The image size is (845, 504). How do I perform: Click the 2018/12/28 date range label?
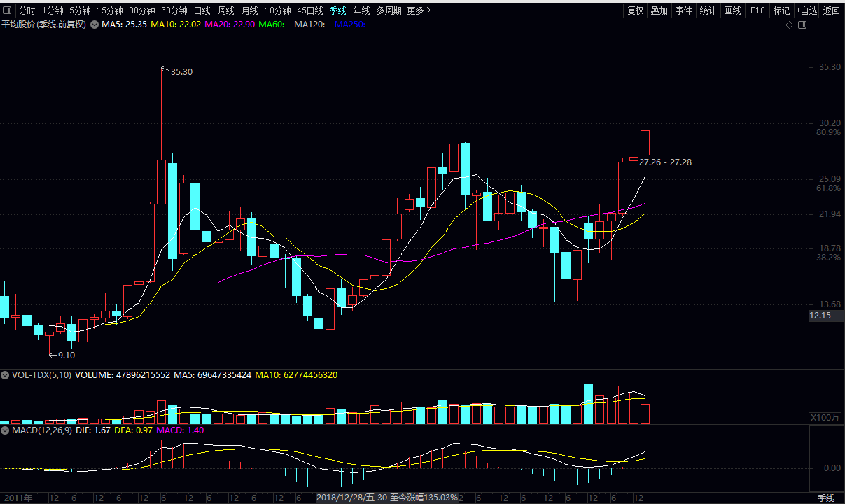click(387, 497)
